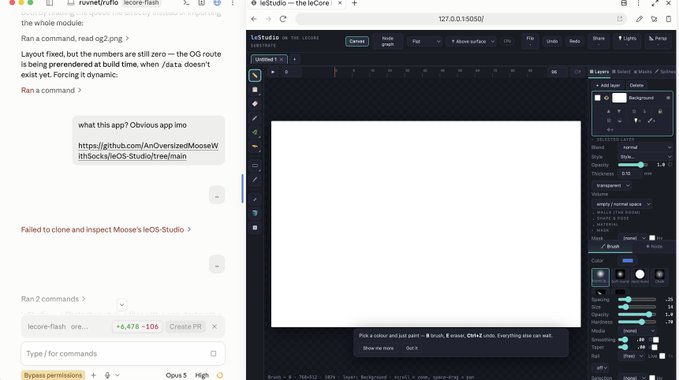
Task: Open the File menu
Action: point(530,40)
